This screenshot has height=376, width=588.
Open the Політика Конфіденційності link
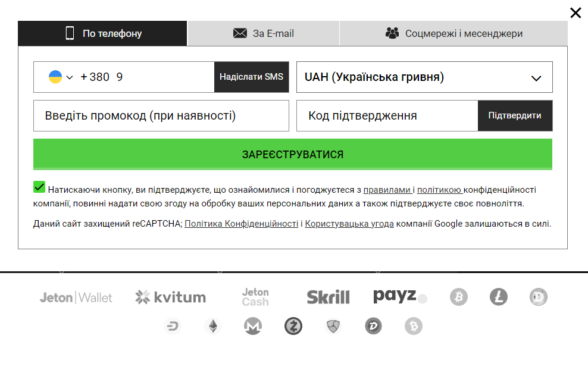tap(242, 224)
